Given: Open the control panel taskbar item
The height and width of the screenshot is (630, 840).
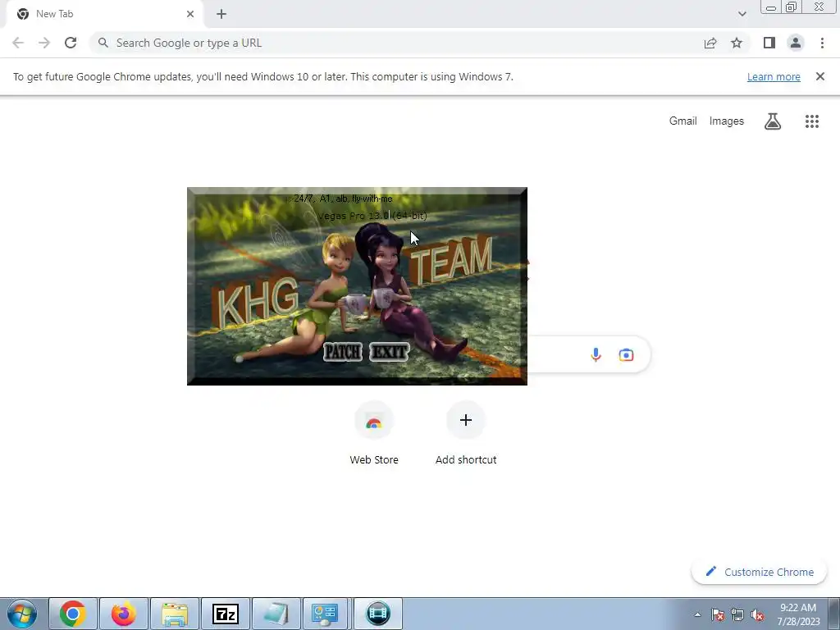Looking at the screenshot, I should [327, 614].
